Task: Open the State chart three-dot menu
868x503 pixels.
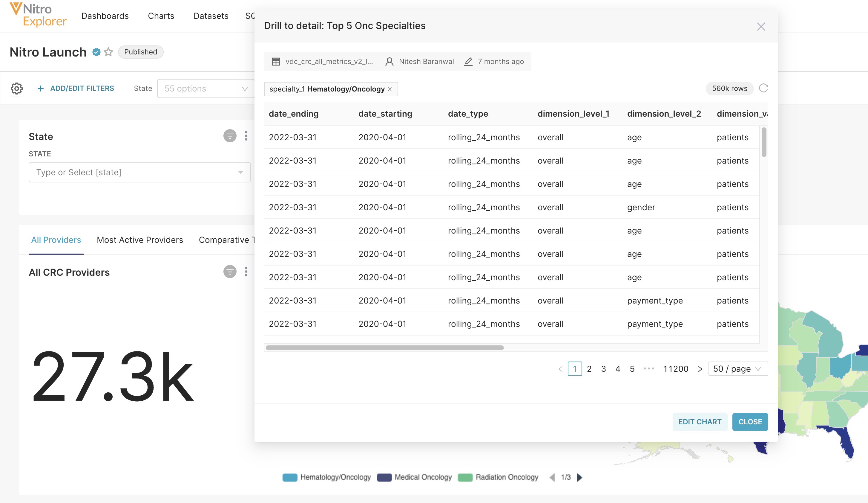Action: (x=246, y=136)
